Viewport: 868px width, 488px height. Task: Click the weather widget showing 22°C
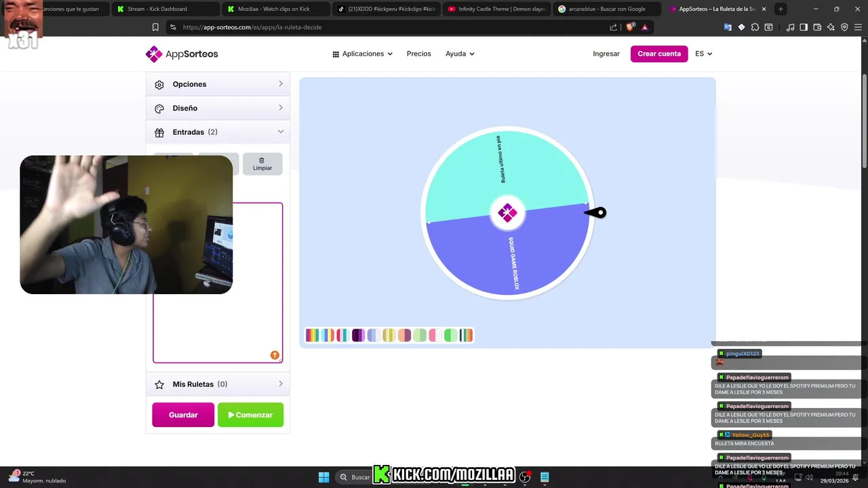tap(37, 477)
